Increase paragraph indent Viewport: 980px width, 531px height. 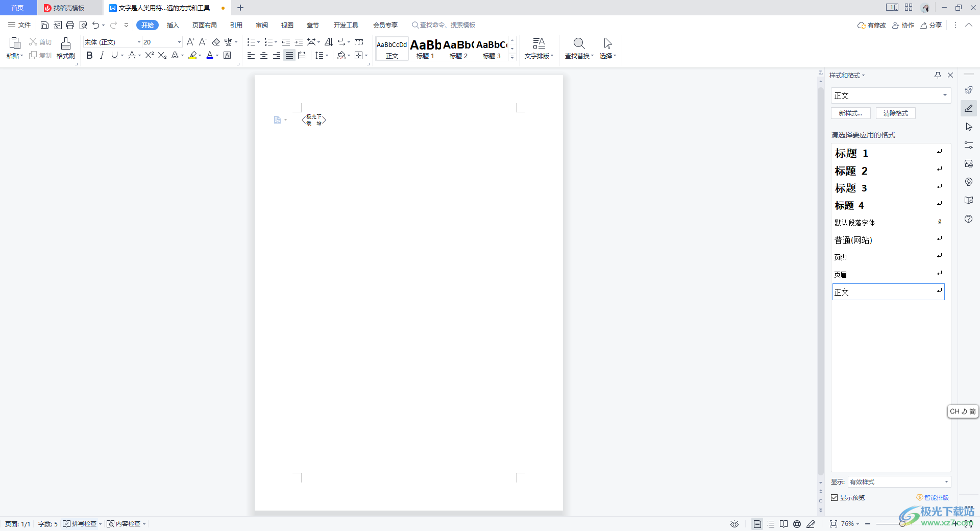point(299,42)
